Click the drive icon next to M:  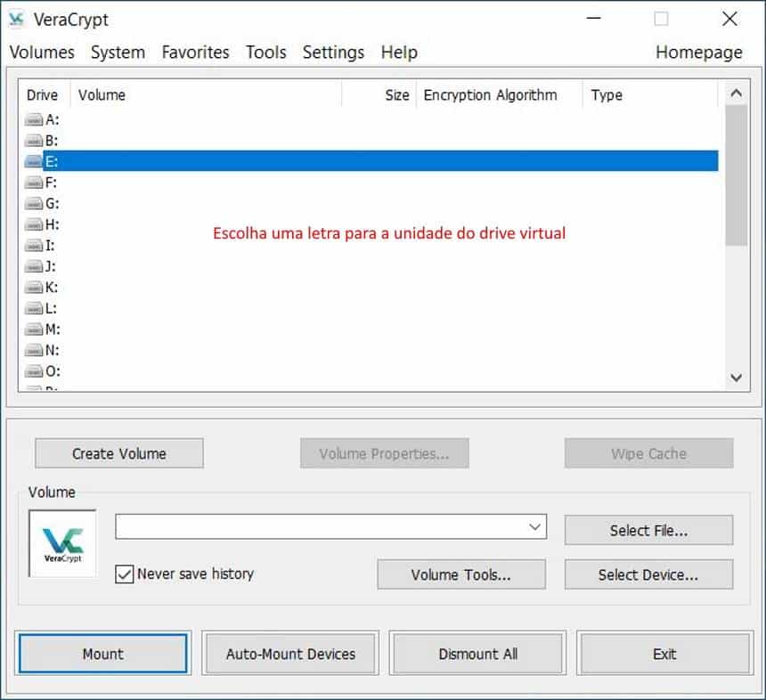point(34,330)
